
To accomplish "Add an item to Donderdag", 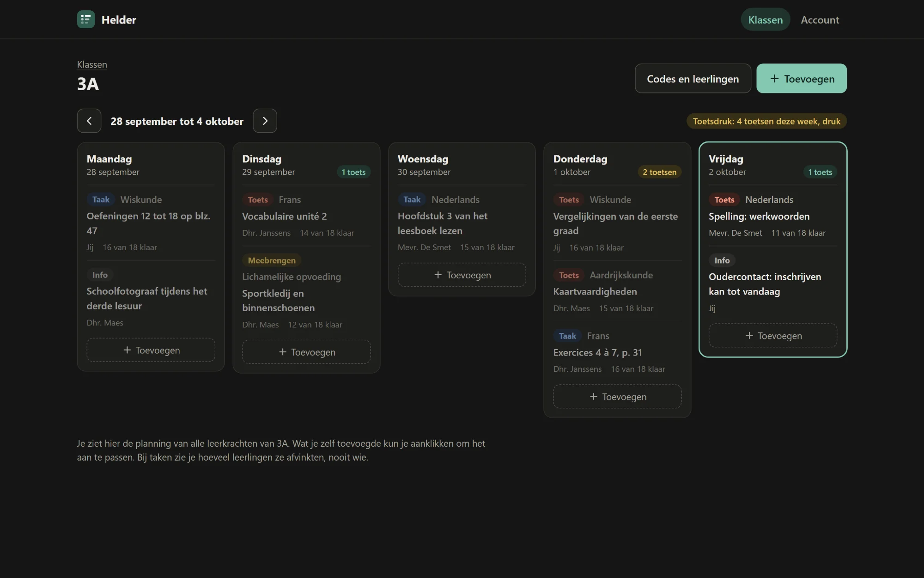I will pos(617,396).
